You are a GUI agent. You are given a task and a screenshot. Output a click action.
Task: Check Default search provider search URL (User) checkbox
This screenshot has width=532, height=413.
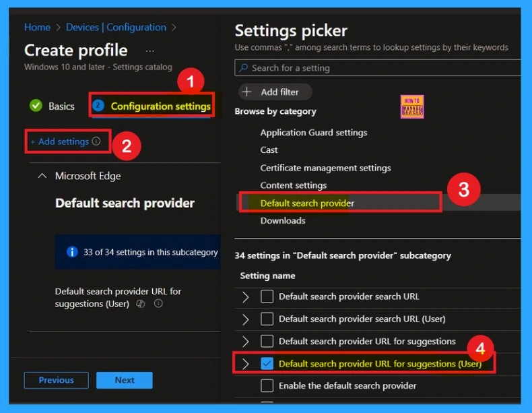[267, 319]
